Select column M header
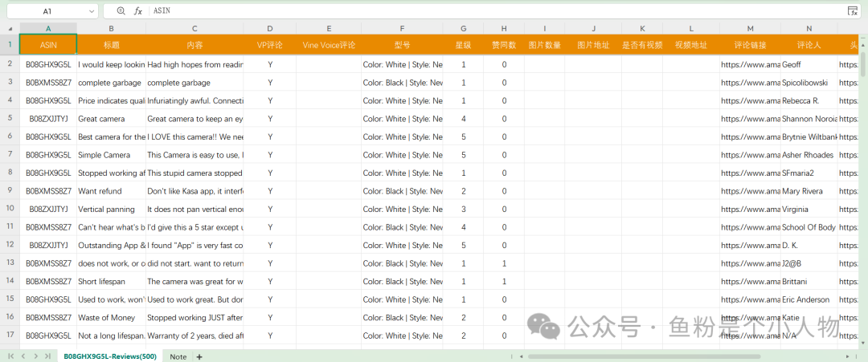Viewport: 868px width, 362px height. 750,28
